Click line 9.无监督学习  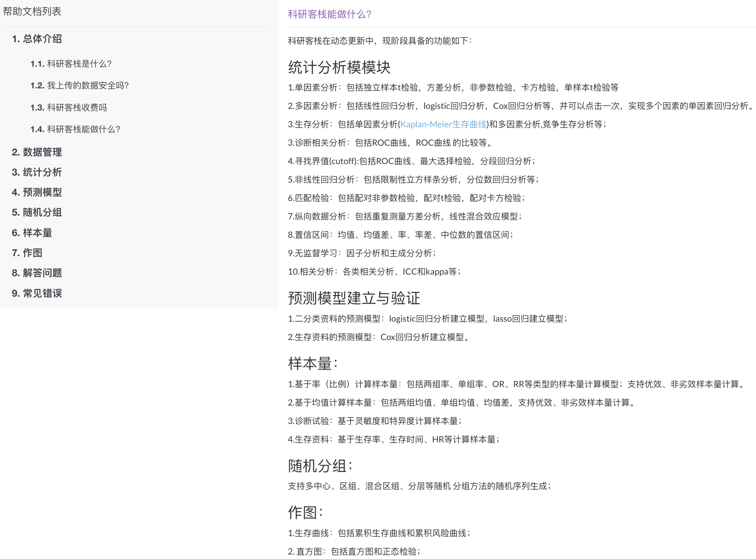click(362, 253)
